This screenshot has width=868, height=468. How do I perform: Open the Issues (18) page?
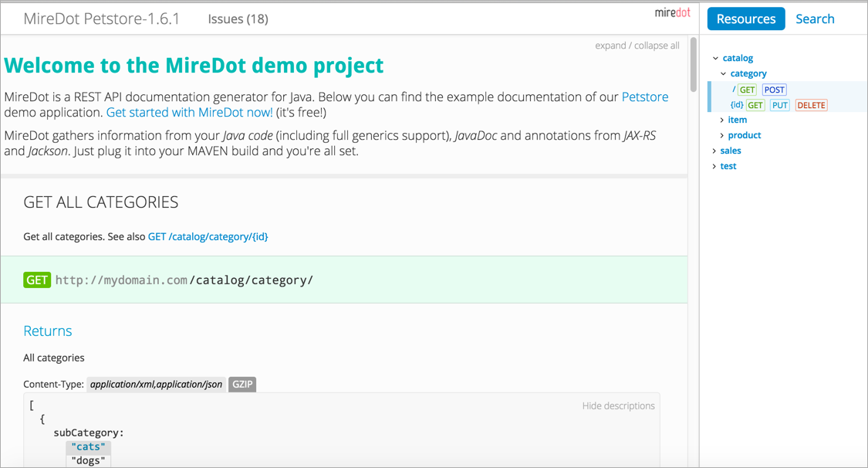238,19
